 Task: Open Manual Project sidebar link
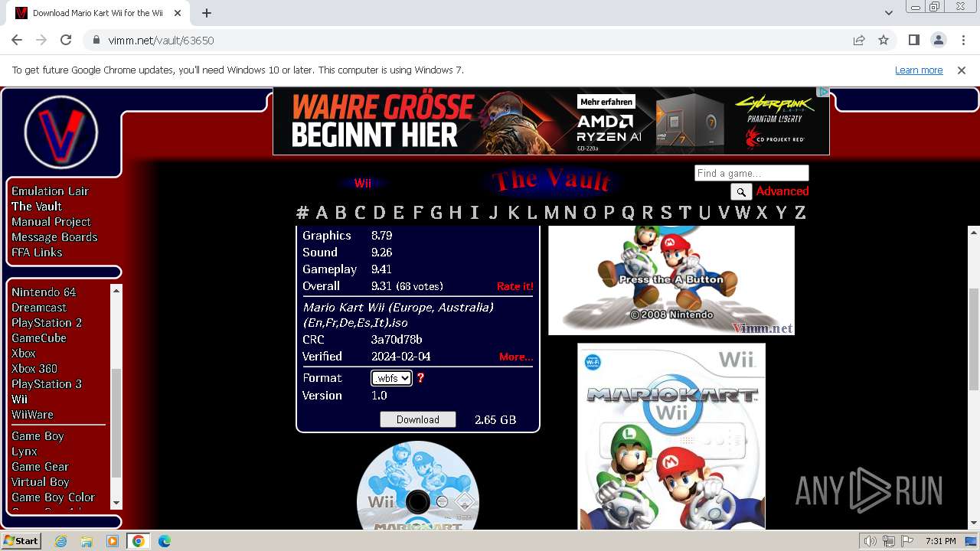coord(51,222)
